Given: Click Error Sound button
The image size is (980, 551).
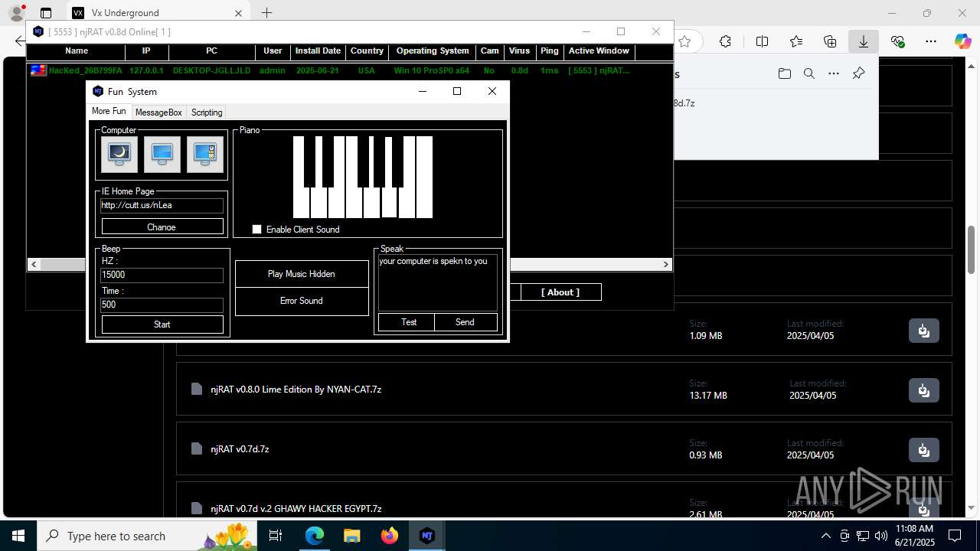Looking at the screenshot, I should pyautogui.click(x=302, y=301).
